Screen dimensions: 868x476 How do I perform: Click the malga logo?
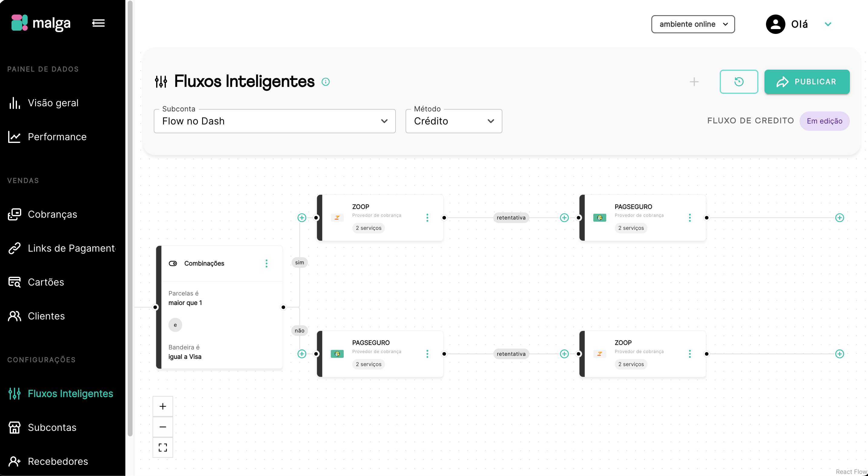(x=41, y=23)
